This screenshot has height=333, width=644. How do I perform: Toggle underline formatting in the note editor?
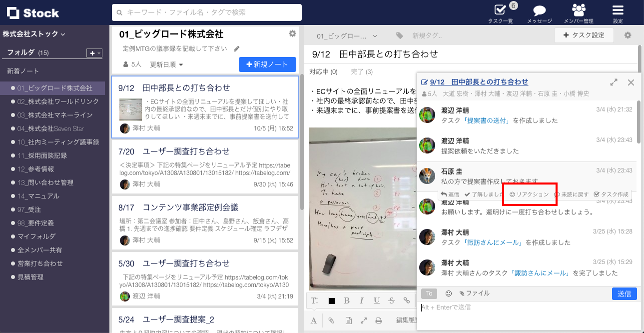tap(376, 300)
